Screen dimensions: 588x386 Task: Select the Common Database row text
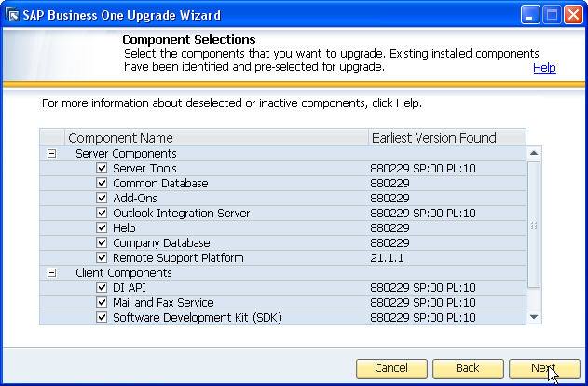(x=160, y=183)
